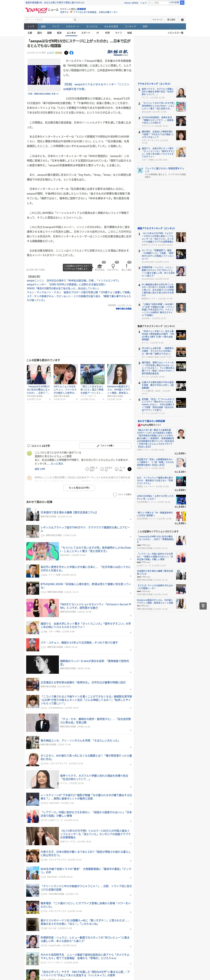Screen dimensions: 210x980
Task: Open BTSのJUNG KOOK 兵役後に心境の変化 article
Action: (x=86, y=586)
